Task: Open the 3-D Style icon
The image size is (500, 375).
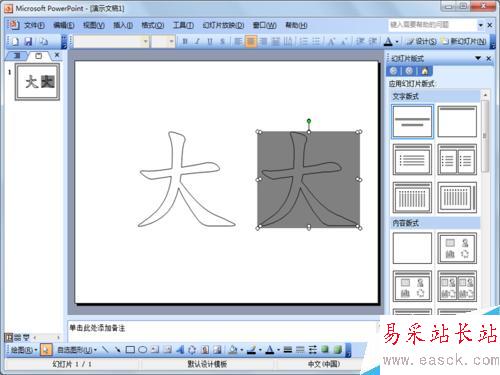Action: click(337, 350)
